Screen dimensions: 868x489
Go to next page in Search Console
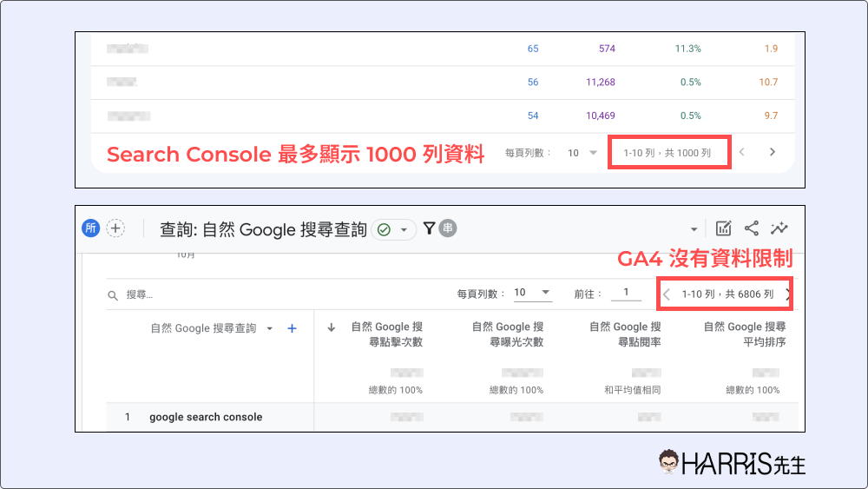[773, 152]
